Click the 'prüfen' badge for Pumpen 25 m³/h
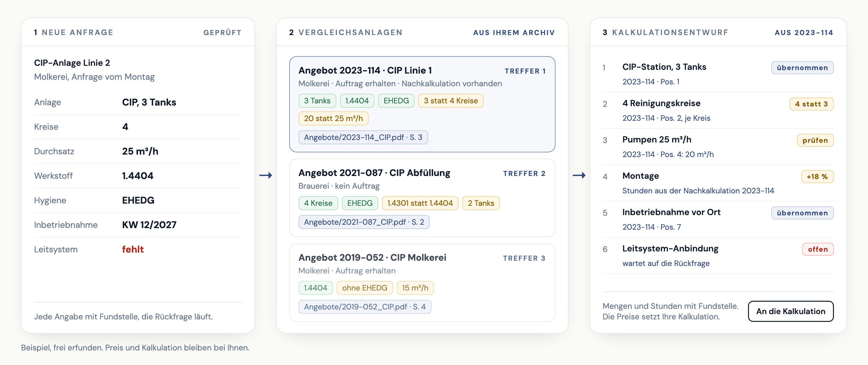 pos(815,140)
